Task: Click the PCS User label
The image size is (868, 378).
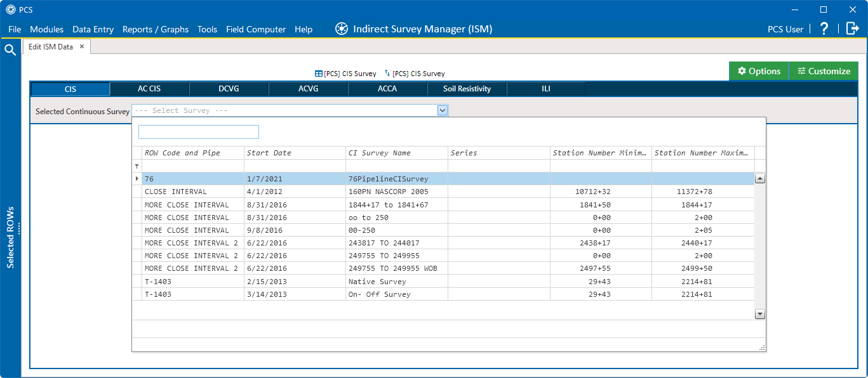Action: [x=785, y=29]
